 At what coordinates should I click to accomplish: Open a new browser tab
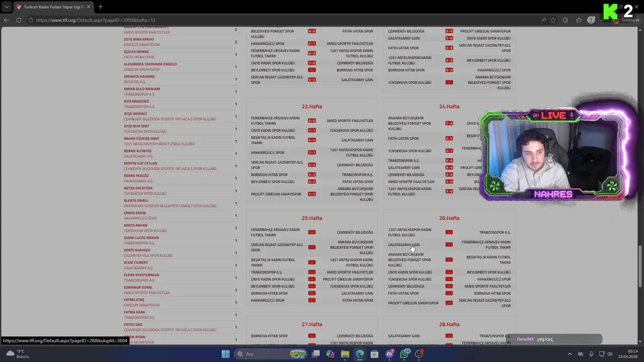click(100, 7)
